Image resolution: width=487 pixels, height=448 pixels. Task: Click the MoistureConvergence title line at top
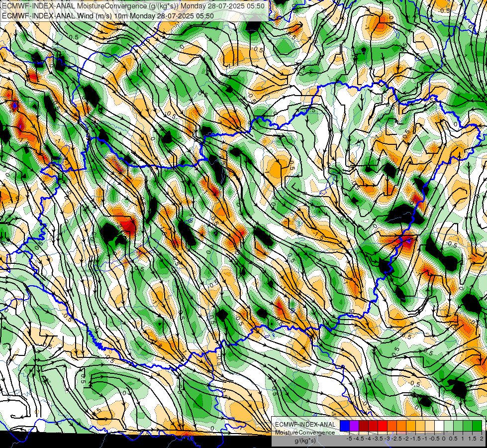pyautogui.click(x=133, y=6)
